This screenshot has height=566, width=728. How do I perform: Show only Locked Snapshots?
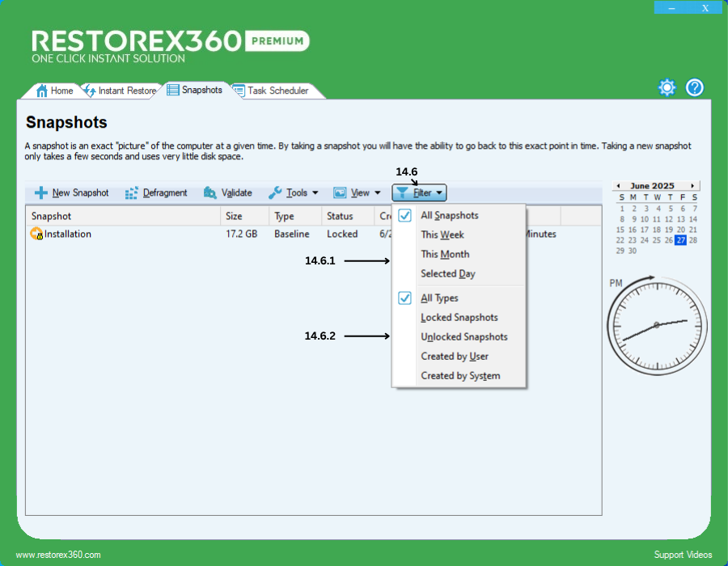[459, 317]
